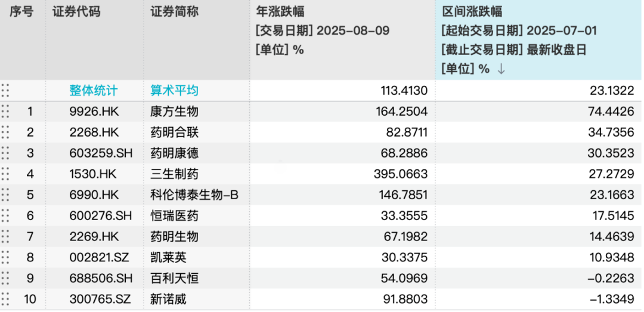Select code 1530.HK
Screen dimensions: 644x312
click(93, 174)
